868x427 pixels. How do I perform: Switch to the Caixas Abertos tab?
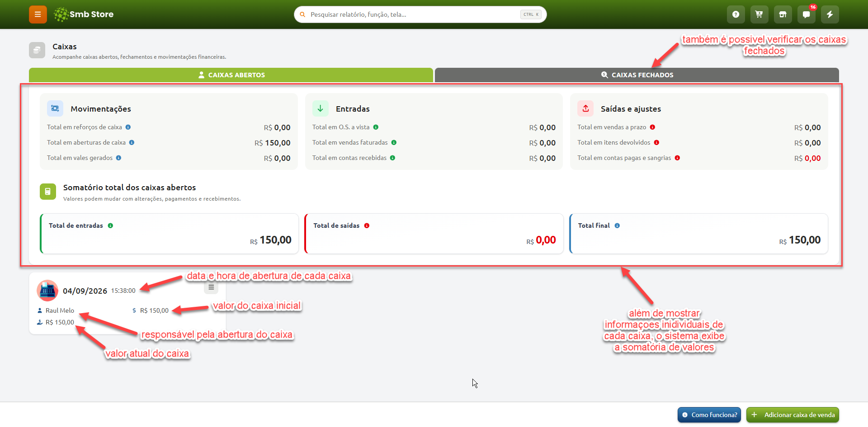click(x=231, y=75)
